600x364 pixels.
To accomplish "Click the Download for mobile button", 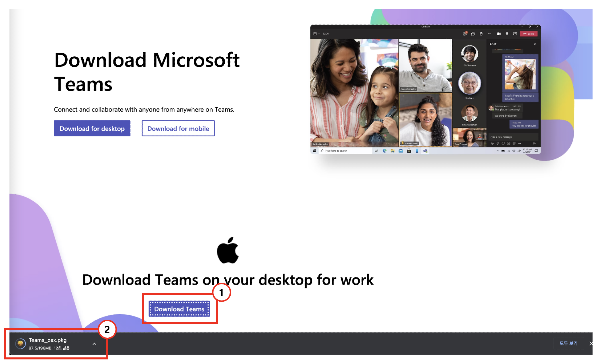I will point(178,128).
